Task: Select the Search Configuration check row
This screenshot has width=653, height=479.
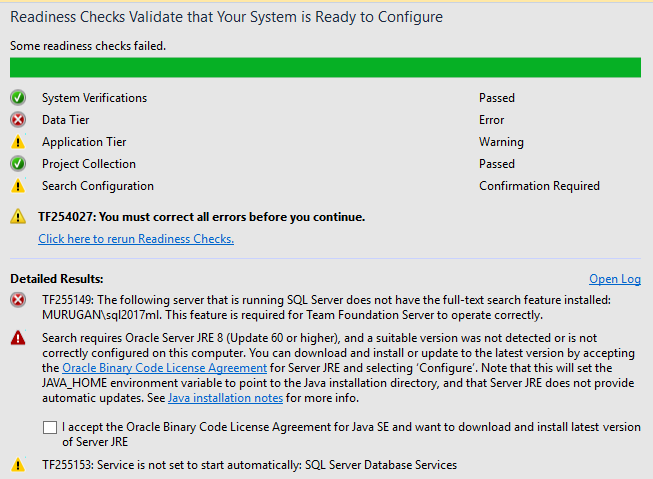Action: point(98,186)
